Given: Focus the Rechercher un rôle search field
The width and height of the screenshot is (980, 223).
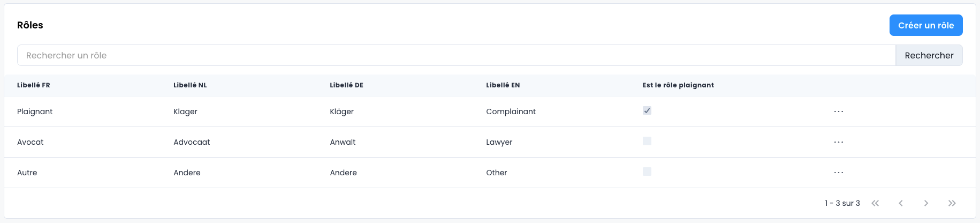Looking at the screenshot, I should tap(456, 55).
